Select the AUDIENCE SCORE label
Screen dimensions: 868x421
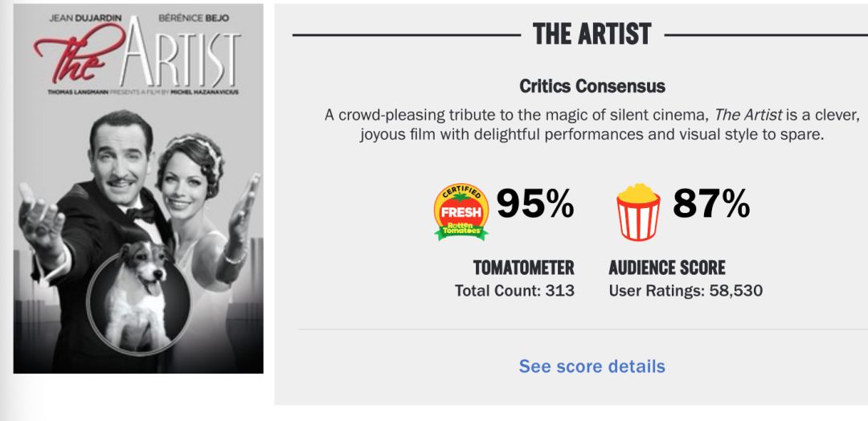pos(666,268)
